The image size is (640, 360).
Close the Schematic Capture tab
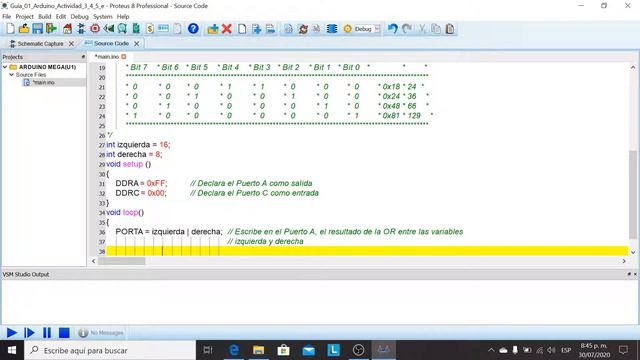tap(71, 44)
